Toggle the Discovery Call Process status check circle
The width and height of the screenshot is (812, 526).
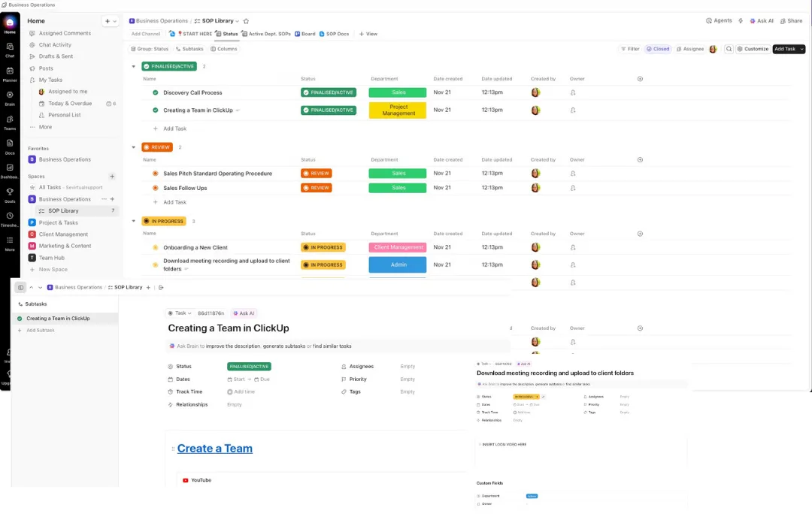pyautogui.click(x=156, y=92)
